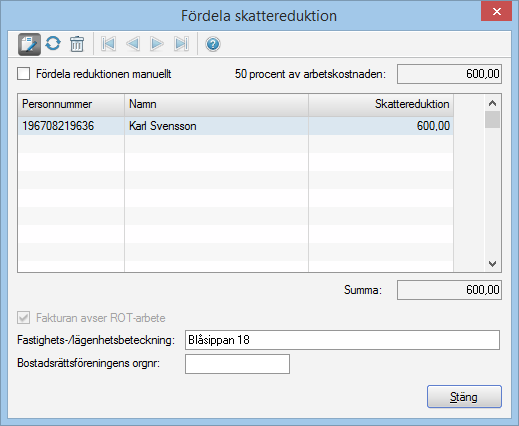Enable Fördela reduktionen manuellt checkbox
This screenshot has width=519, height=426.
(x=24, y=74)
